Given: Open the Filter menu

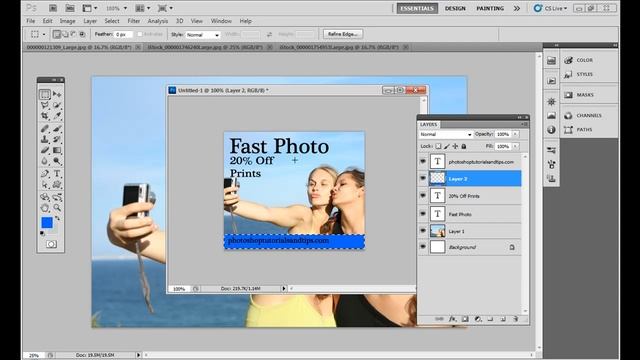Looking at the screenshot, I should point(133,21).
